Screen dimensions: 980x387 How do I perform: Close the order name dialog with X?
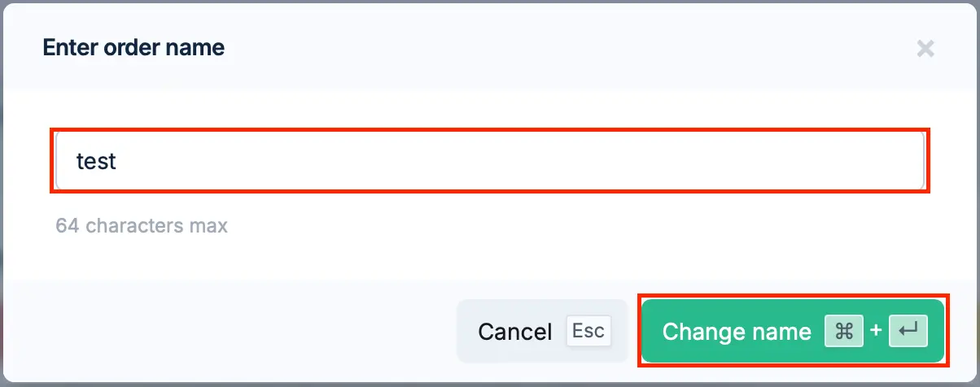(x=925, y=48)
